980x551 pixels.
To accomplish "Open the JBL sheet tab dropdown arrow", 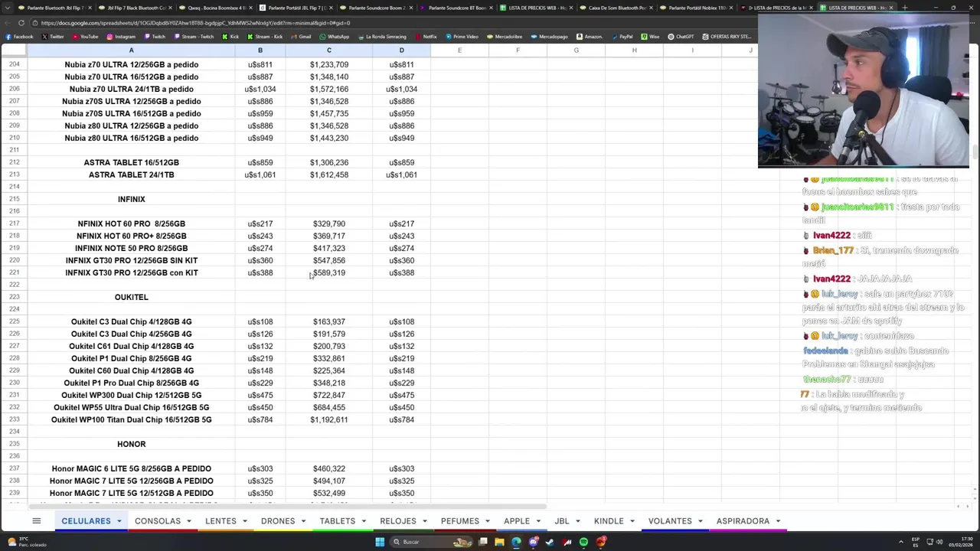I will coord(578,521).
